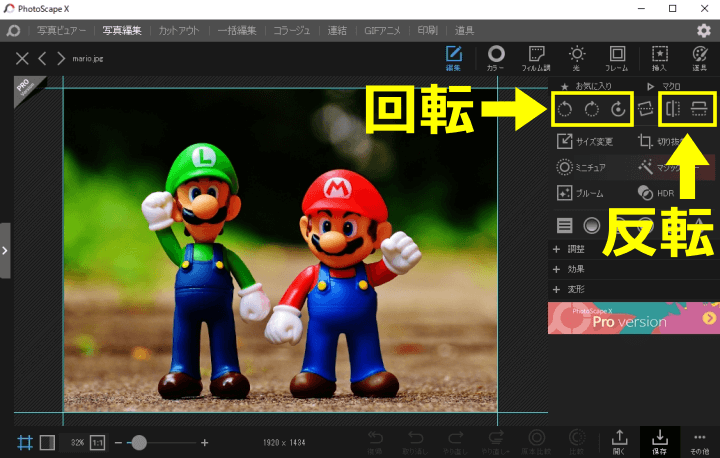720x458 pixels.
Task: Open the 道具 palette tools icon
Action: (700, 58)
